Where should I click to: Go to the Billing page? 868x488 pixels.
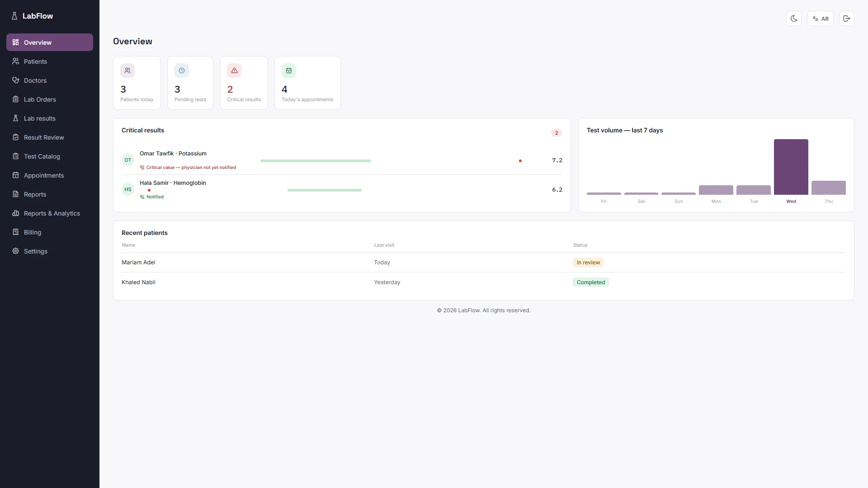coord(50,232)
